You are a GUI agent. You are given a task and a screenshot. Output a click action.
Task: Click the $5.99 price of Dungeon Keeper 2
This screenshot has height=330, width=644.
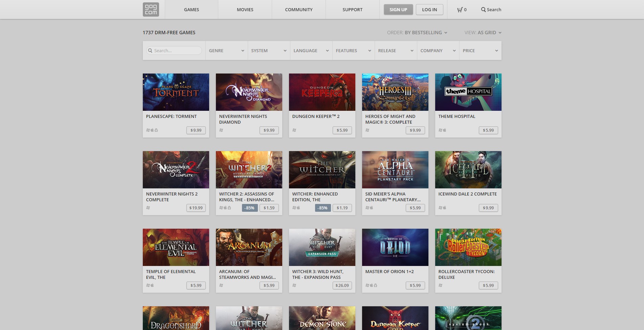[x=342, y=130]
